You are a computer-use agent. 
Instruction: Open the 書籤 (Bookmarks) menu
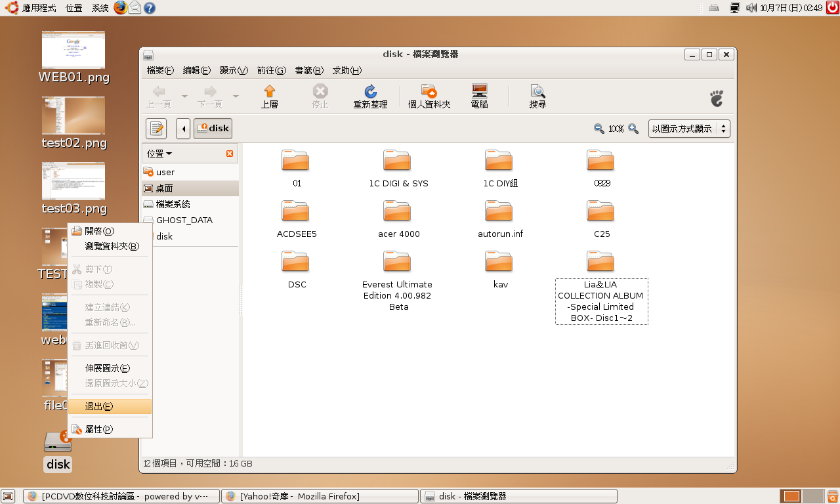tap(309, 70)
